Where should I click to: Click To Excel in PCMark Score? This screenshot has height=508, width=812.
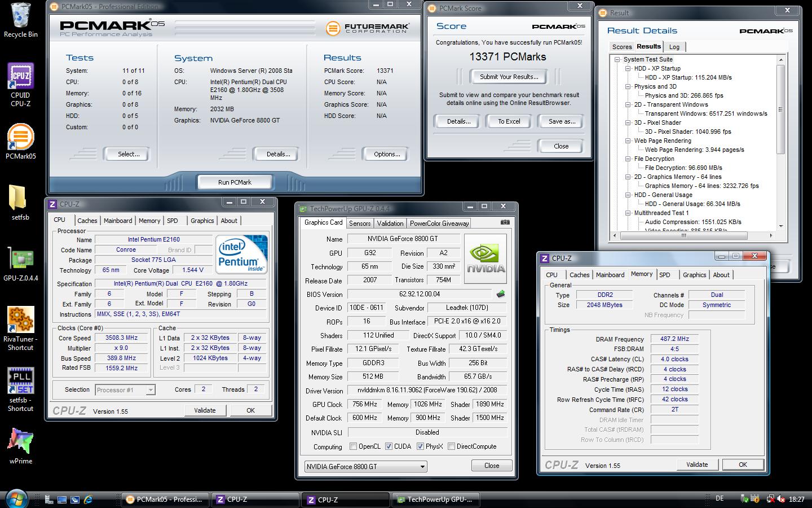(509, 121)
